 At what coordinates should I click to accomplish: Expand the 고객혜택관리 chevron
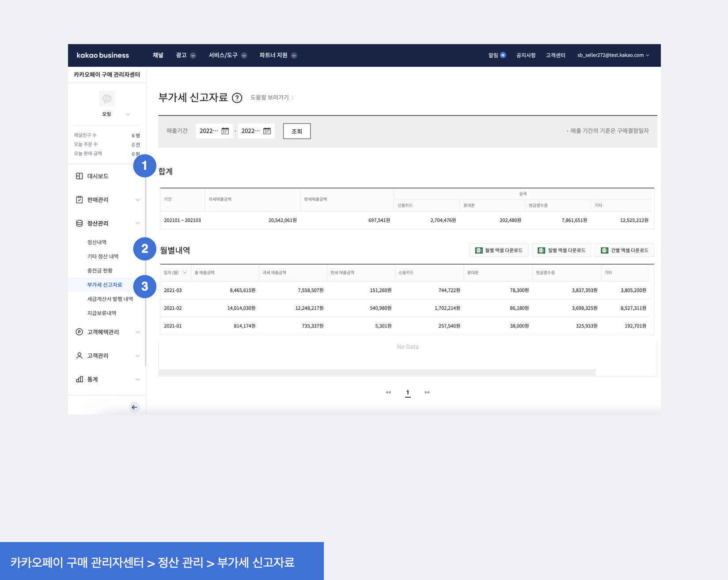tap(138, 332)
